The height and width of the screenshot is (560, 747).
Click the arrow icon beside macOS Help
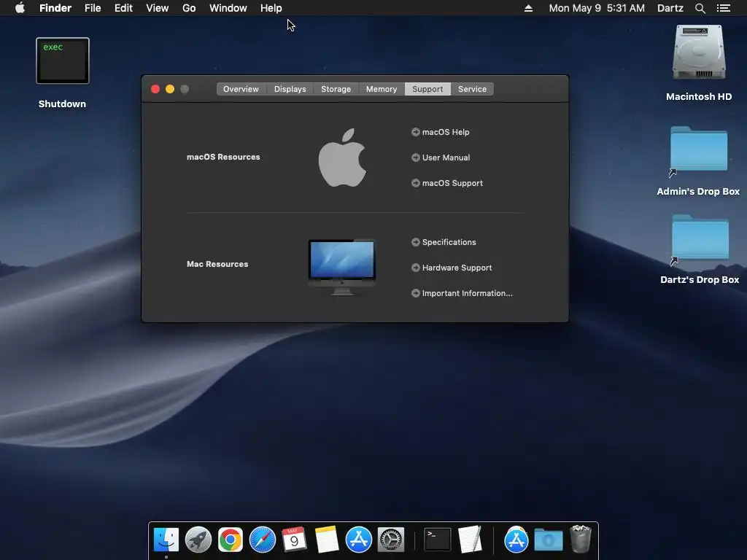pos(415,132)
